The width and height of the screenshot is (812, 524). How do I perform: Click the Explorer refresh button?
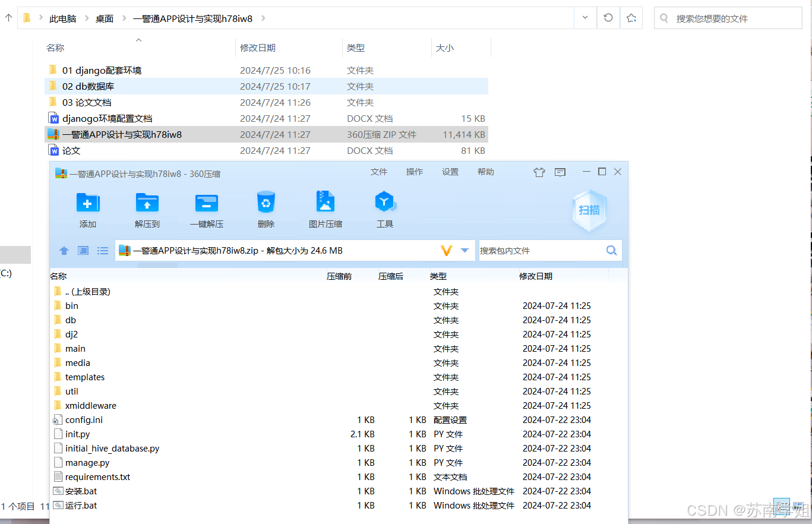[x=608, y=18]
